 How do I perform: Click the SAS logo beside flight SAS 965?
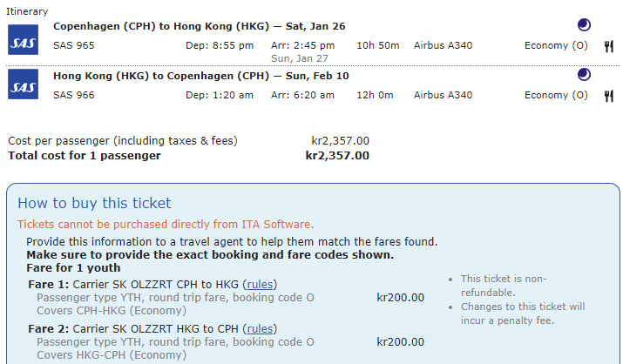(21, 39)
